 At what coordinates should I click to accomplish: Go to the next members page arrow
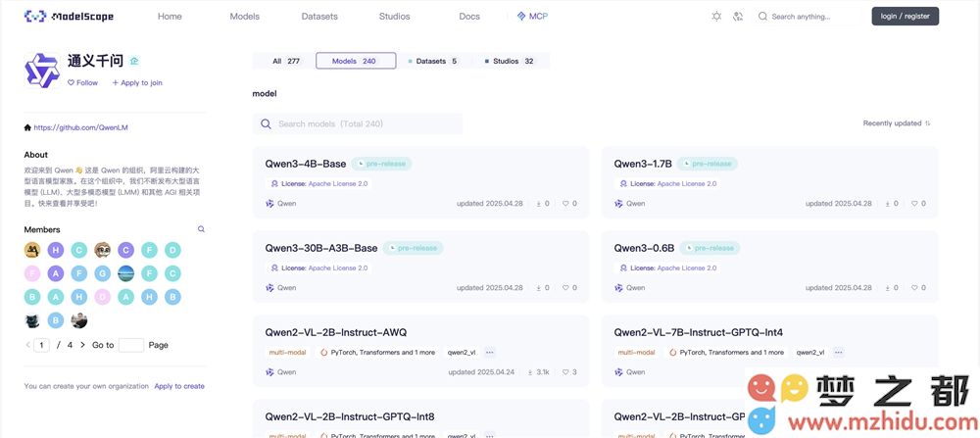(x=82, y=345)
